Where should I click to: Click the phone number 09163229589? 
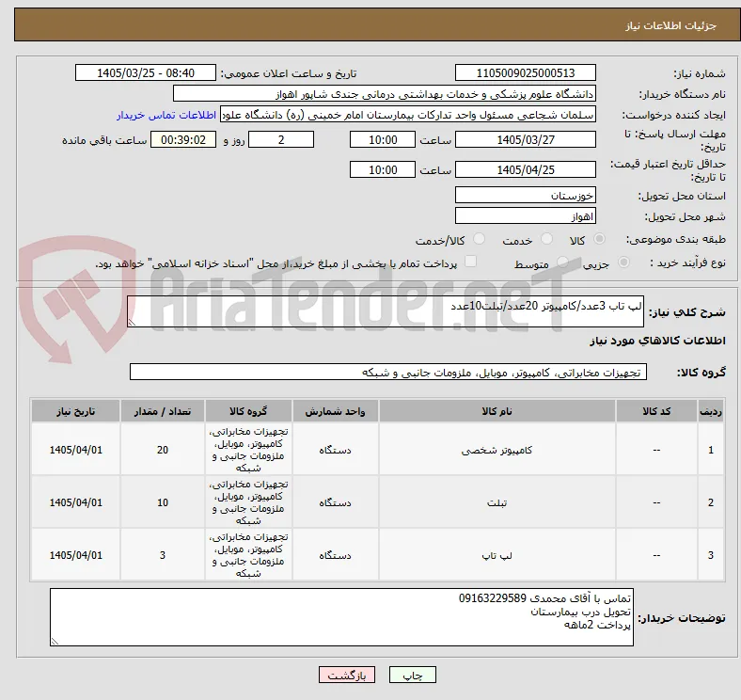coord(493,598)
